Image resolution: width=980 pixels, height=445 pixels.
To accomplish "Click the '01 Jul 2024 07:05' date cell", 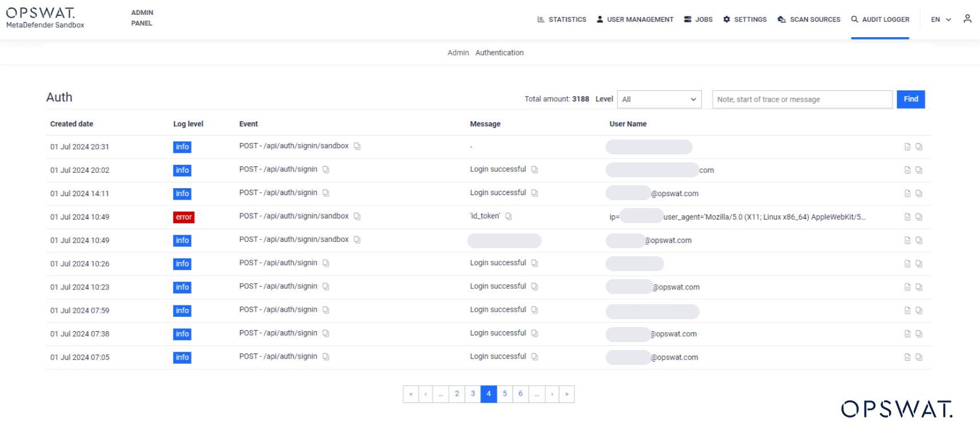I will tap(80, 357).
